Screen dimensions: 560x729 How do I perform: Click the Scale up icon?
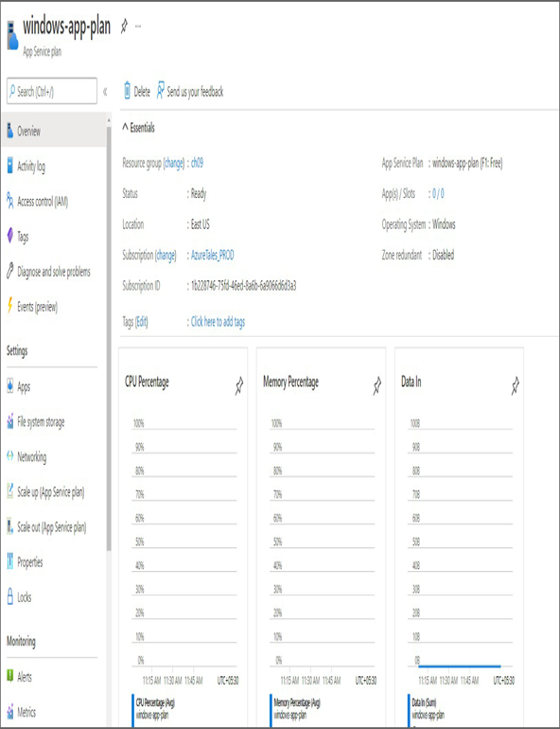coord(9,491)
